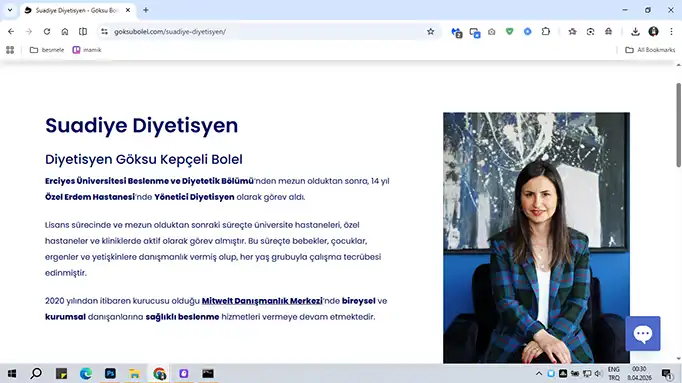Select the Suadiye Diyetisyen browser tab

tap(77, 10)
